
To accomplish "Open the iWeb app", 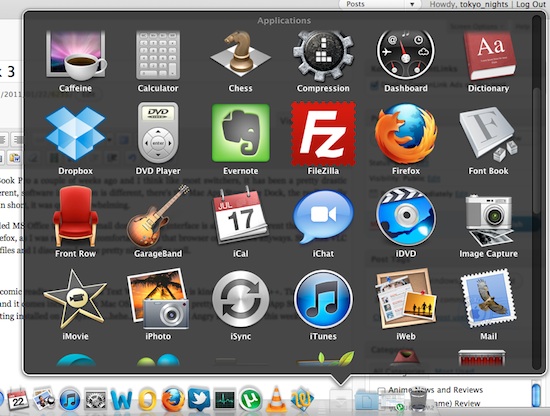I will 405,299.
